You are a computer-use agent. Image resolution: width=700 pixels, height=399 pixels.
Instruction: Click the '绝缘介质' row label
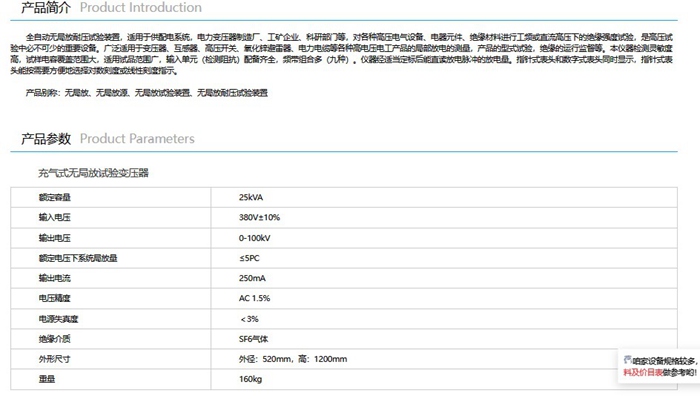coord(55,339)
